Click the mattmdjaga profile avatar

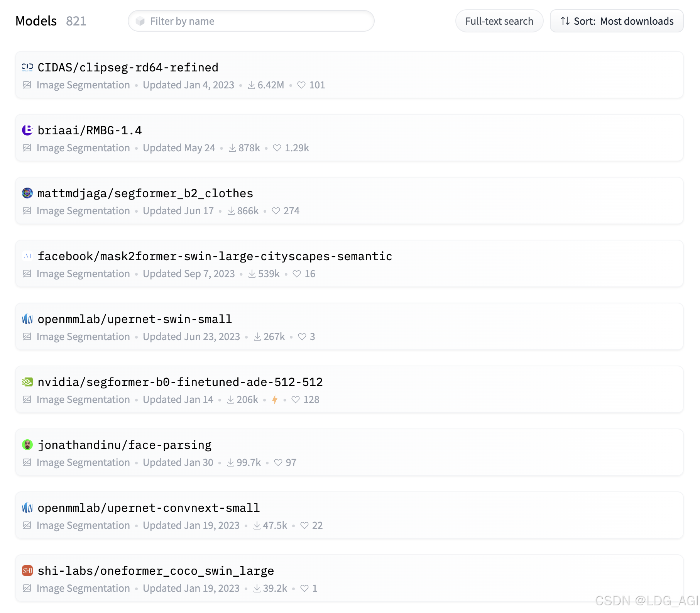27,193
